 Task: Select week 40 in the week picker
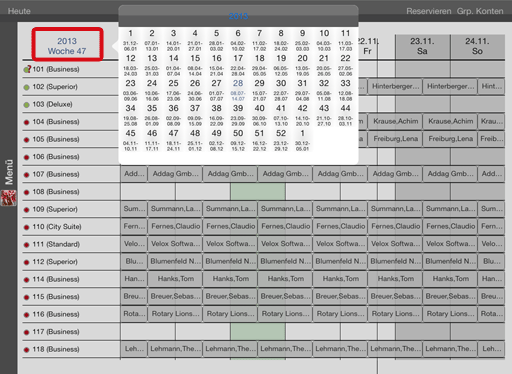point(259,115)
